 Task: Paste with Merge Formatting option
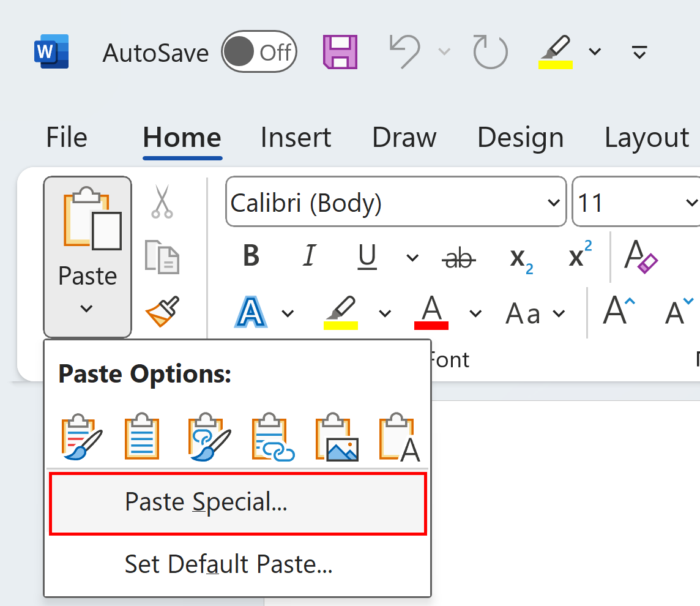tap(142, 436)
